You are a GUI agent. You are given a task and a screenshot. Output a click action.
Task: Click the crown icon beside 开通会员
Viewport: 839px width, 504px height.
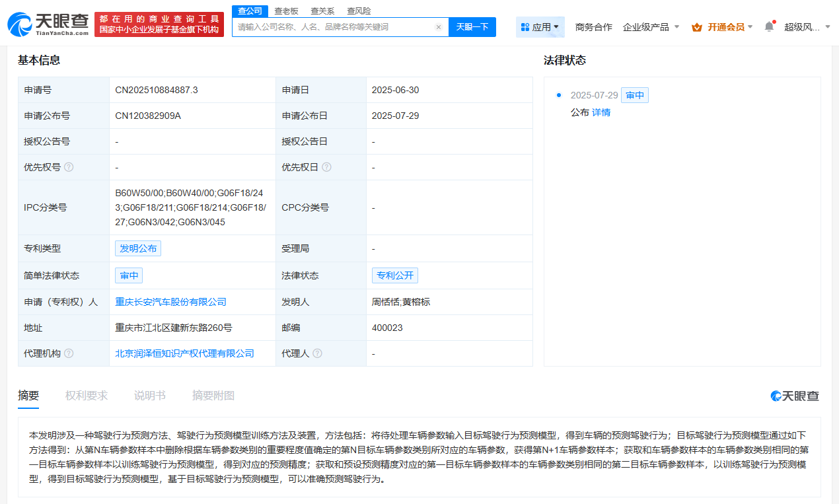point(696,27)
